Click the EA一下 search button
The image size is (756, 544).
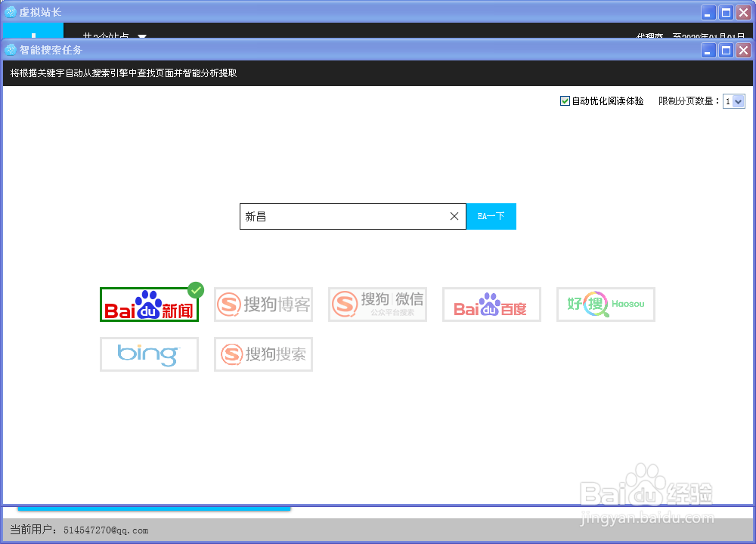(491, 216)
